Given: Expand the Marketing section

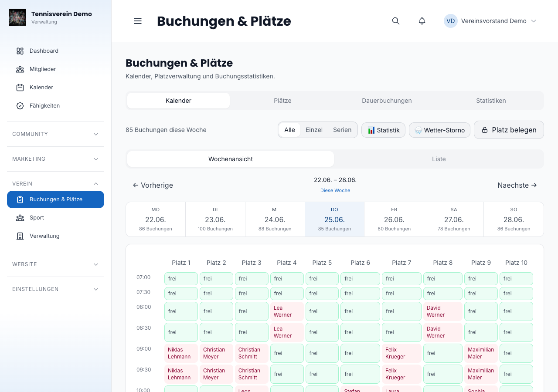Looking at the screenshot, I should pos(55,159).
